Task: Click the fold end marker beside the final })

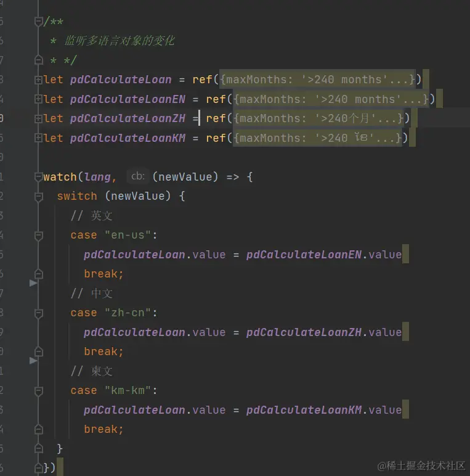Action: (39, 468)
